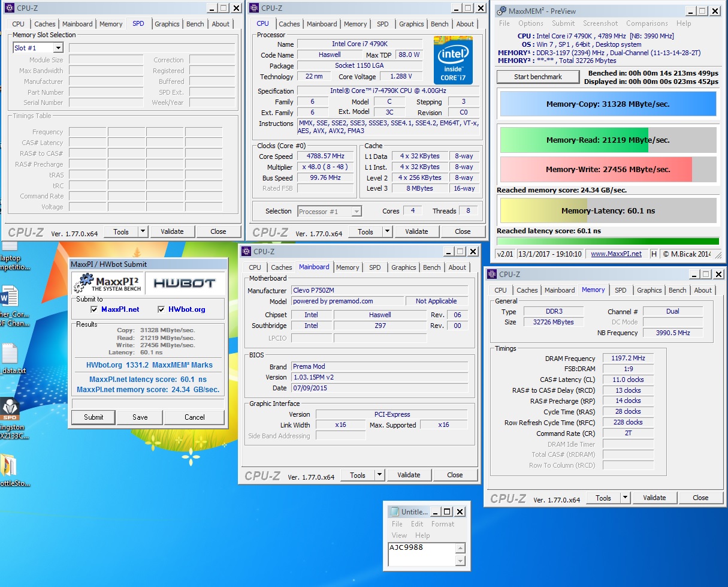Viewport: 728px width, 587px height.
Task: Click the CPU-Z title icon in Memory window
Action: 493,274
